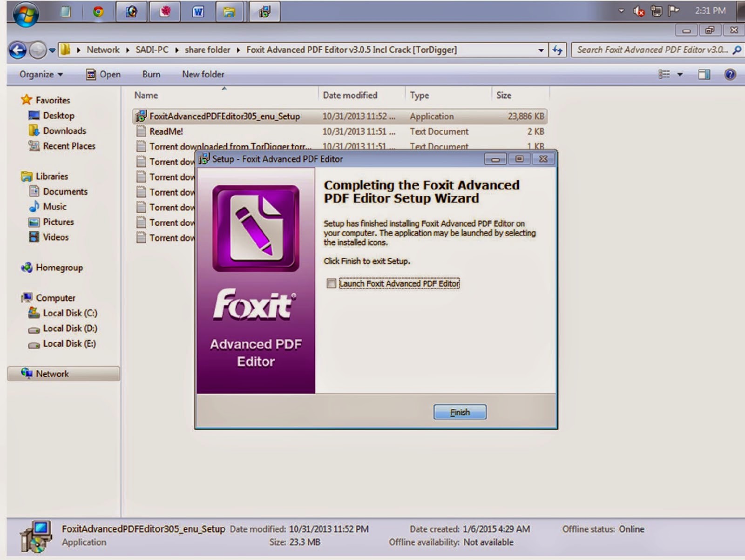Viewport: 745px width, 560px height.
Task: Open the Pictures library
Action: click(58, 222)
